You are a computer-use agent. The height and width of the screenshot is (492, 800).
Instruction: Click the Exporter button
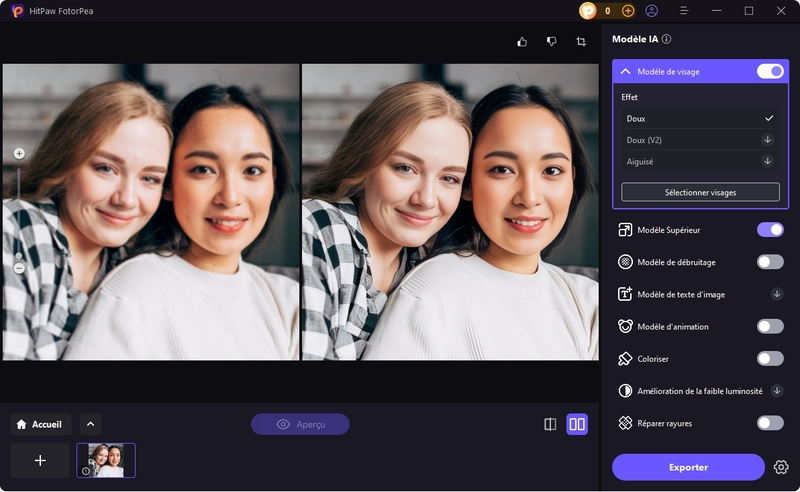tap(688, 467)
